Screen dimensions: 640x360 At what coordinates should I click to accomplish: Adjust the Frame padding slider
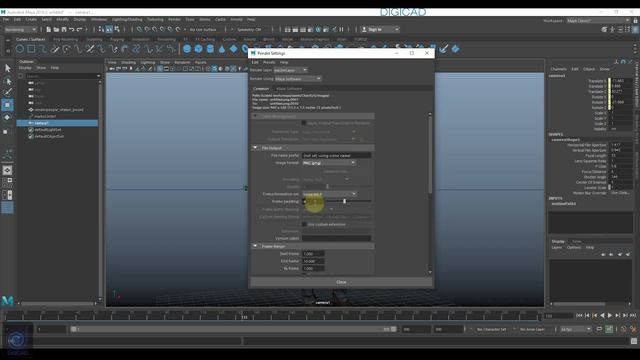tap(344, 201)
